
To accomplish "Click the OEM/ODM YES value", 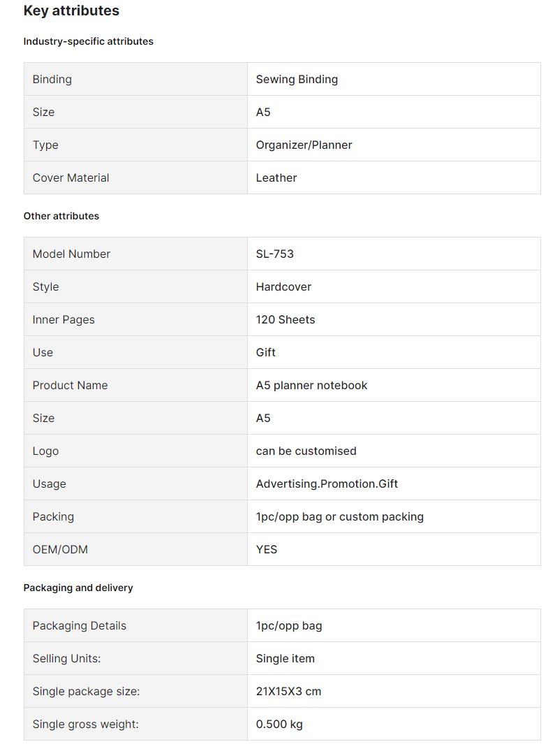I will [x=267, y=549].
